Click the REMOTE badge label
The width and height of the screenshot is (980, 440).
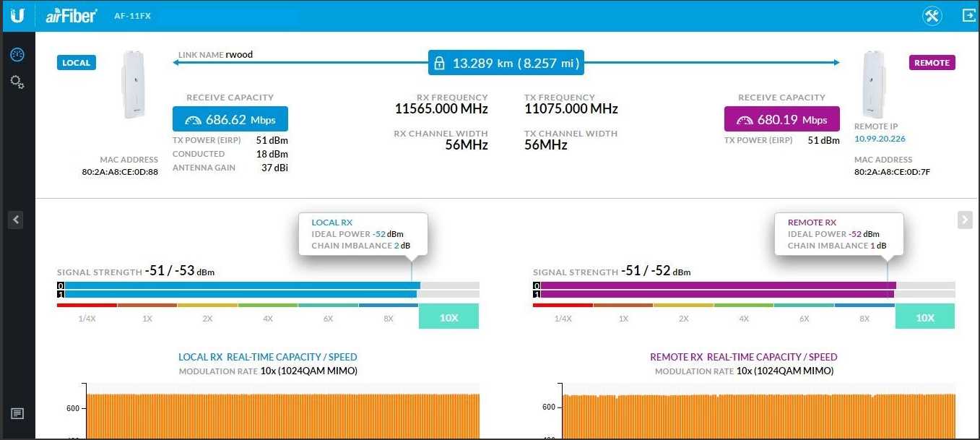[x=932, y=63]
